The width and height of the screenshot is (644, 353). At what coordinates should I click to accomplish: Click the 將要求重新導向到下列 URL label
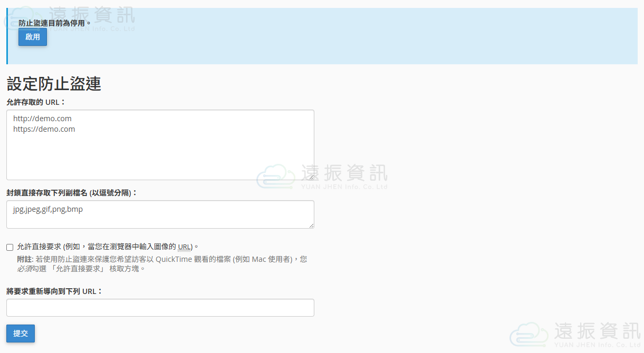(x=54, y=291)
